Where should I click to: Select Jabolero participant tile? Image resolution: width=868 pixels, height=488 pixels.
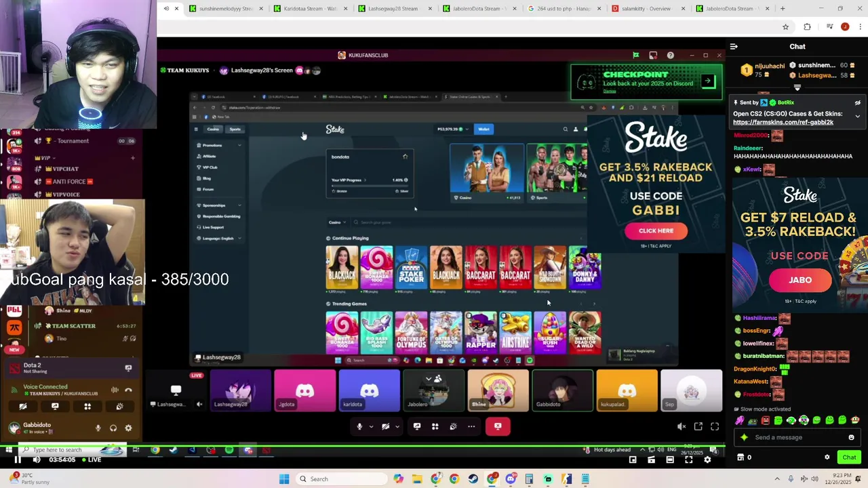pyautogui.click(x=433, y=390)
